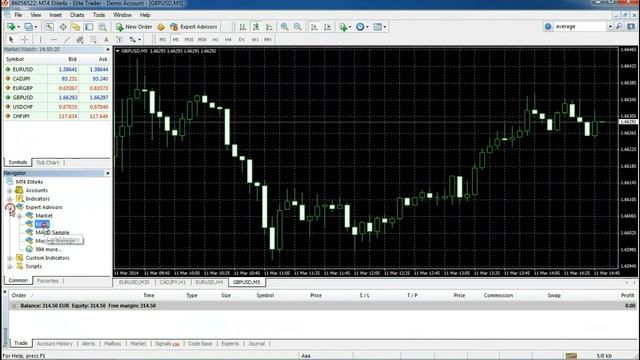Zoom in on the chart
640x360 pixels.
(284, 27)
